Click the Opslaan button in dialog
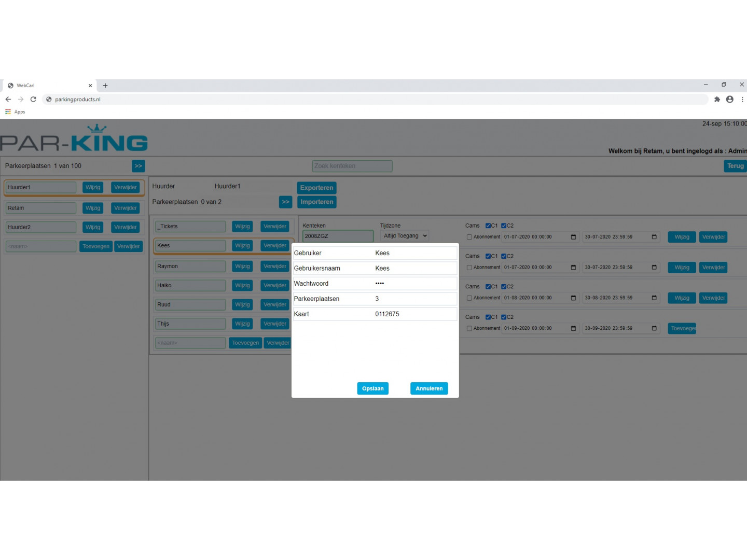Screen dimensions: 747x560 click(372, 388)
